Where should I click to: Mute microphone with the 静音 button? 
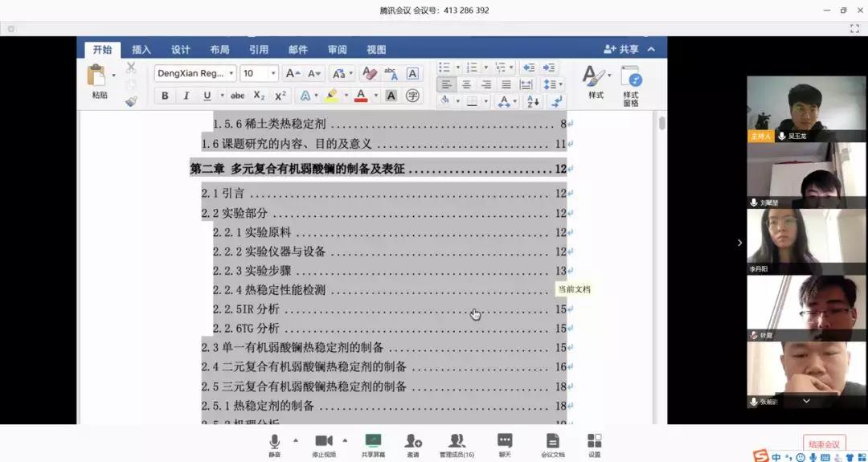pos(275,444)
